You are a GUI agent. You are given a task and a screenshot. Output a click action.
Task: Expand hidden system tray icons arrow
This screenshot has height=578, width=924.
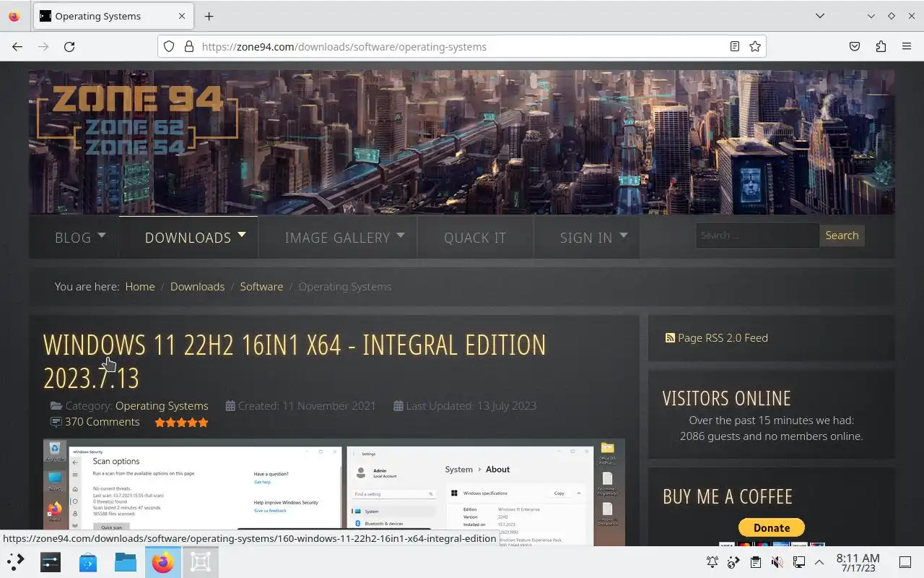[819, 562]
